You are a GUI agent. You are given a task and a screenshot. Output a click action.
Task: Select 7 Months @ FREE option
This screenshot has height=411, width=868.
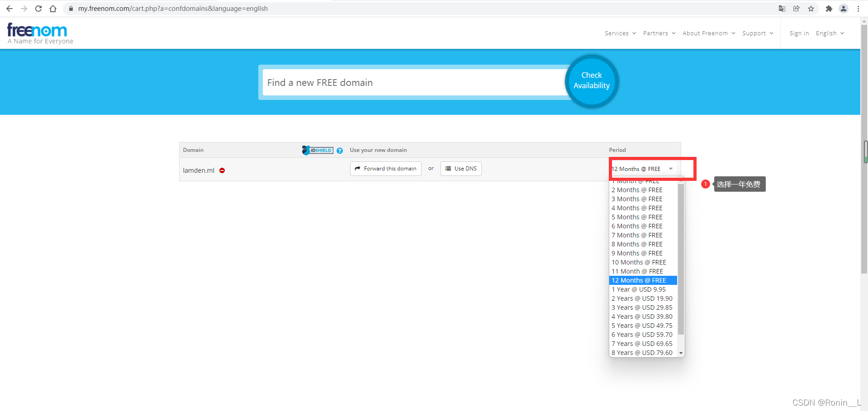643,235
